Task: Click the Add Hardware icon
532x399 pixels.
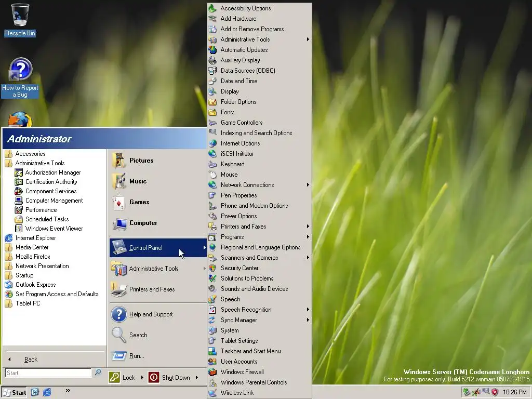Action: 212,19
